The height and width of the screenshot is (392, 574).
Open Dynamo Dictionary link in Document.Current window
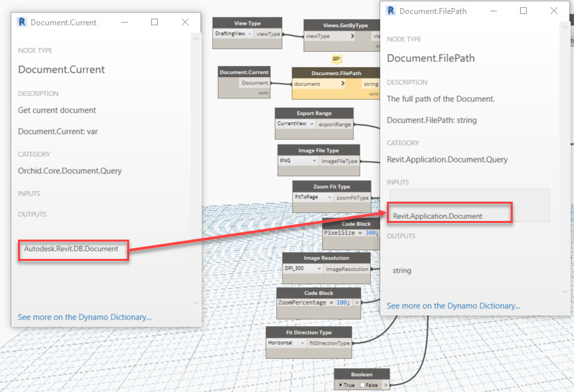(x=85, y=317)
